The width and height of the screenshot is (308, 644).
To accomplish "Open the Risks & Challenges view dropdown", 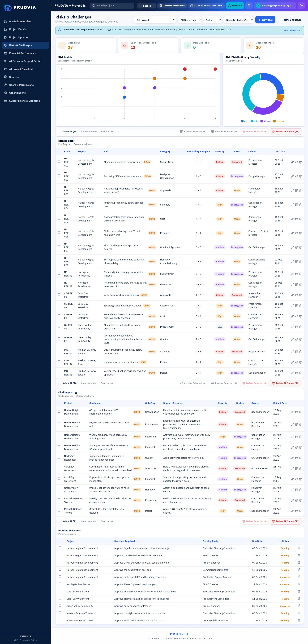I will pos(239,20).
